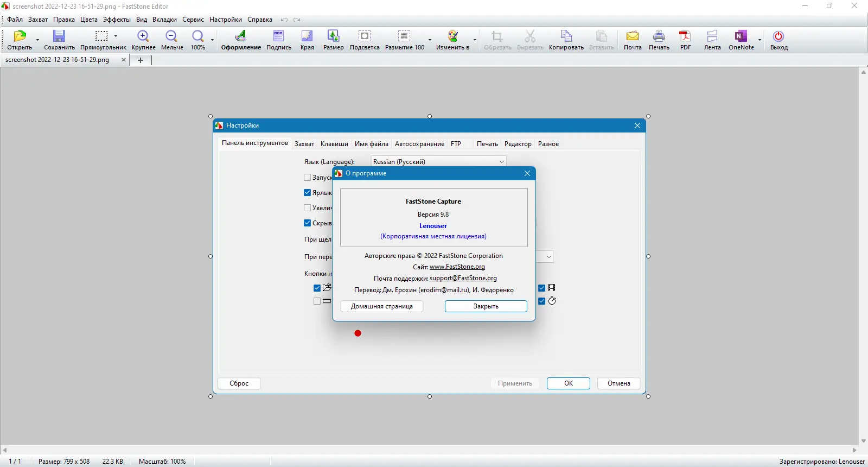Apply the Размытие 100 blur tool
The image size is (868, 467).
click(404, 36)
